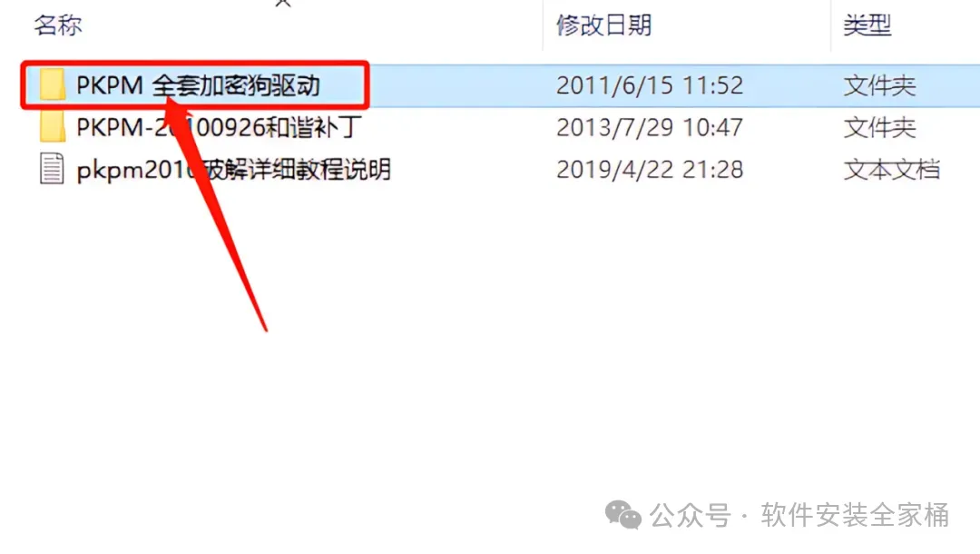Click the PKPM-20100926和谐补丁 folder name
Viewport: 980px width, 554px height.
tap(219, 127)
